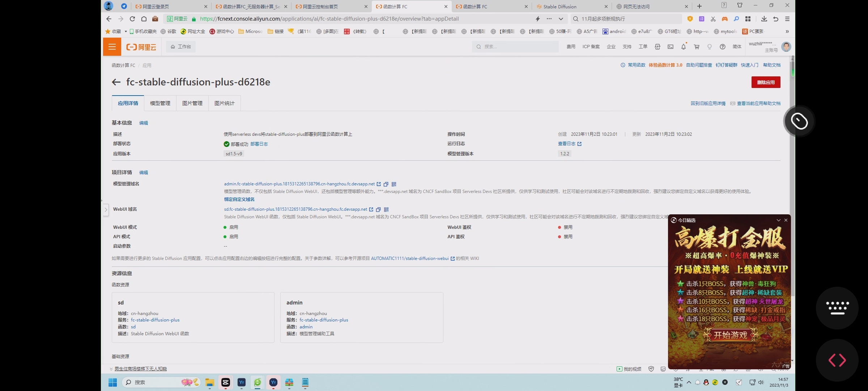Switch to 图片管理 tab

pos(192,103)
